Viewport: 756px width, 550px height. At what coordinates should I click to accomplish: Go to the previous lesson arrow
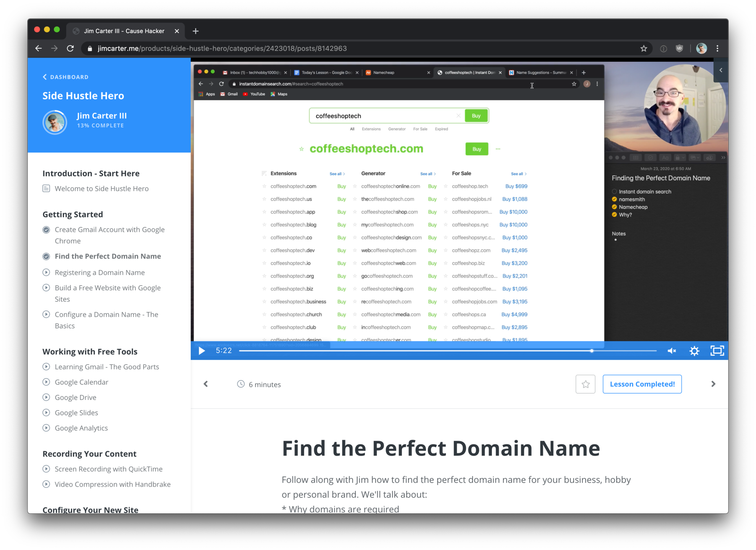pos(206,384)
